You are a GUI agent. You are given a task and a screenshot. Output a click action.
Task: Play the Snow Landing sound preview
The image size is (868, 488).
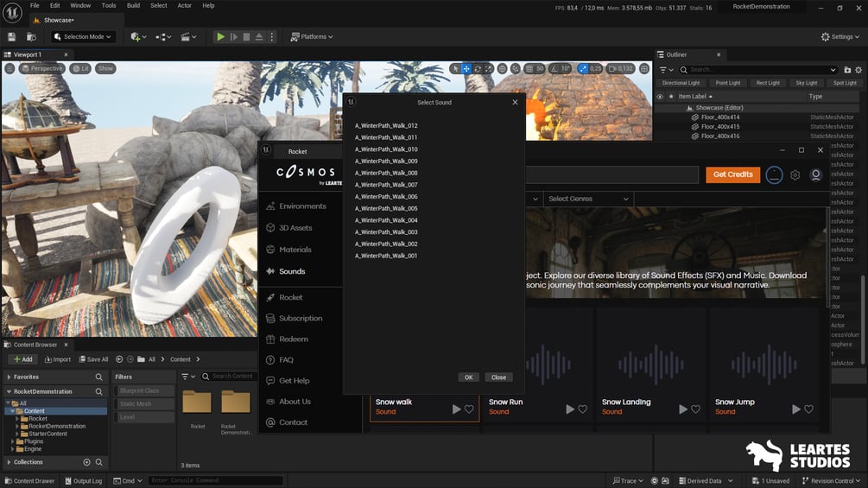point(683,409)
